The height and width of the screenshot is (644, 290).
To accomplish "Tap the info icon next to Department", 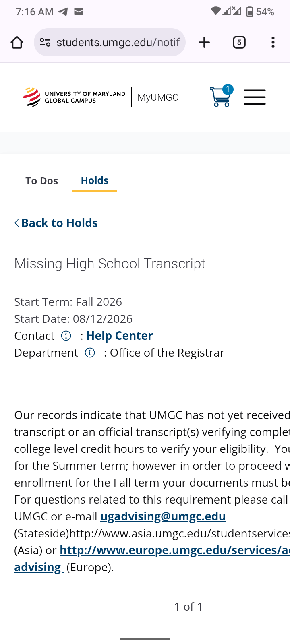I will coord(90,353).
